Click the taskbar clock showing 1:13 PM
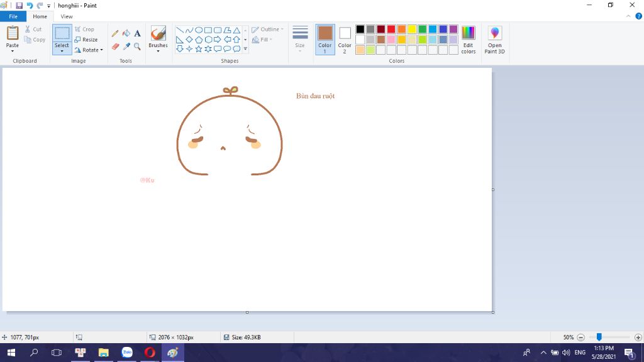The image size is (644, 362). point(604,353)
